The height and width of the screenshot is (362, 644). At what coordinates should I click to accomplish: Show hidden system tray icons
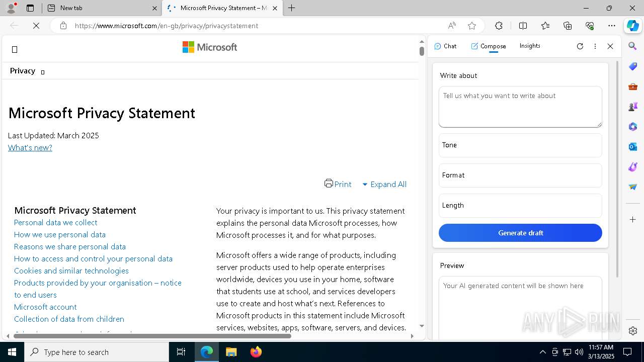click(542, 352)
